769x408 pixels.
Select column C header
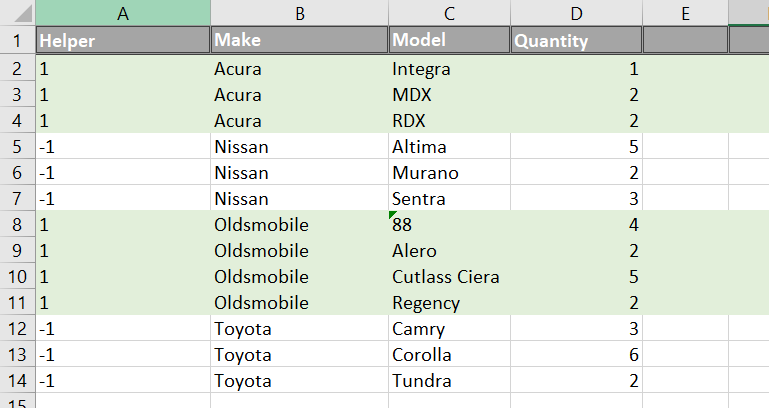[449, 13]
